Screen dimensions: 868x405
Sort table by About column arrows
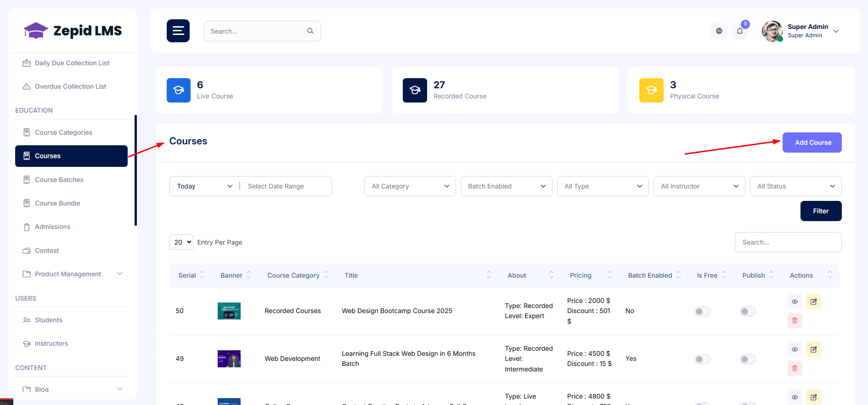pos(551,275)
